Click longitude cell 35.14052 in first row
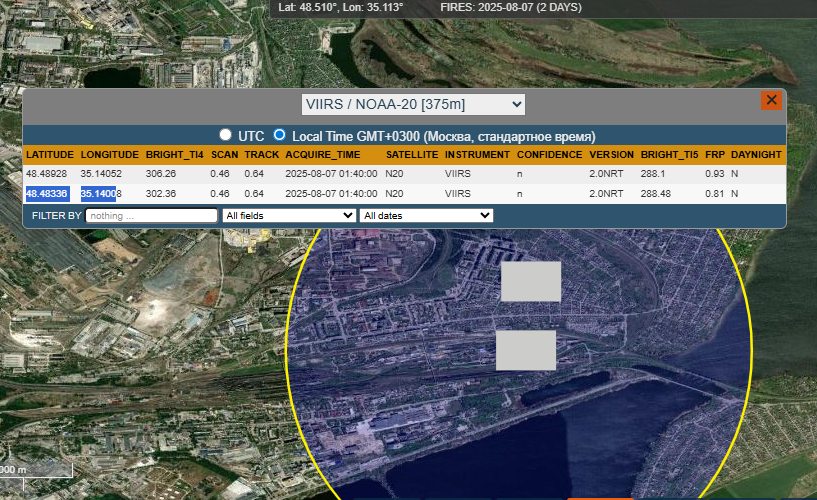 [101, 174]
